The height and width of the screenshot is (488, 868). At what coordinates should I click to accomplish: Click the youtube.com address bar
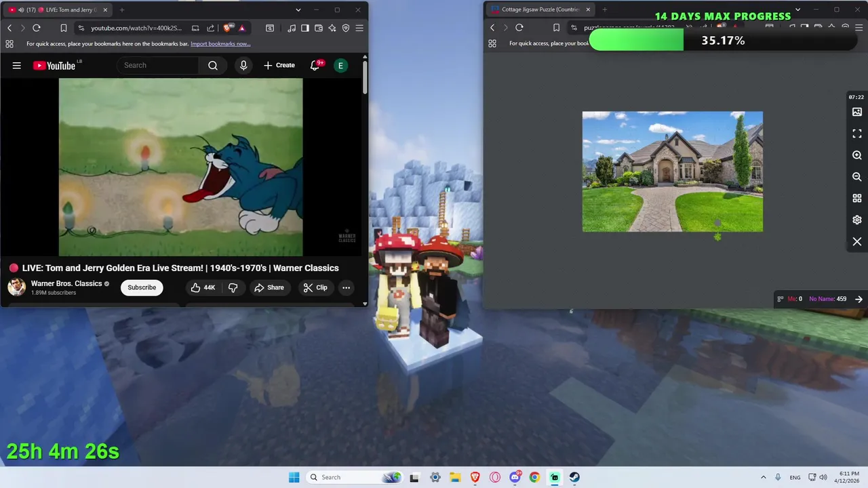[x=136, y=28]
